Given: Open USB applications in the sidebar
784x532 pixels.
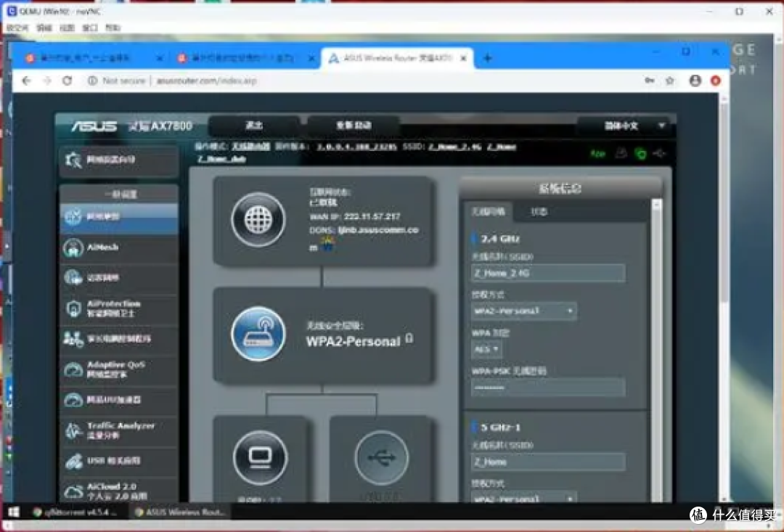Looking at the screenshot, I should pos(118,461).
